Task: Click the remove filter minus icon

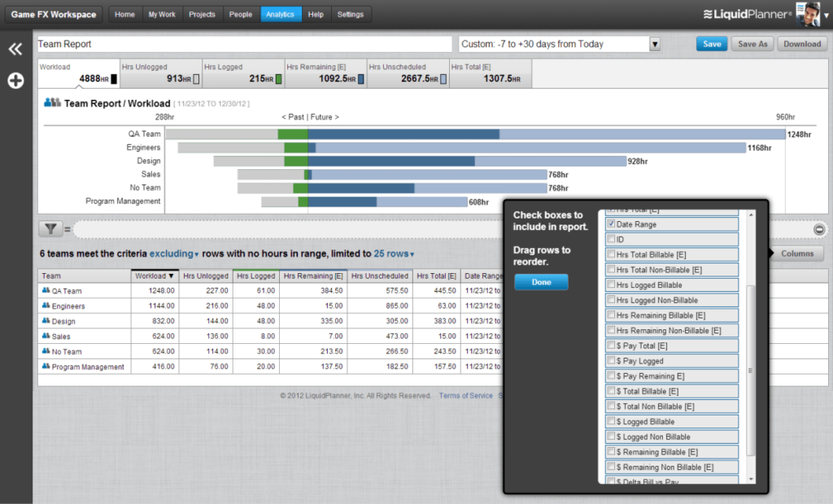Action: coord(819,229)
